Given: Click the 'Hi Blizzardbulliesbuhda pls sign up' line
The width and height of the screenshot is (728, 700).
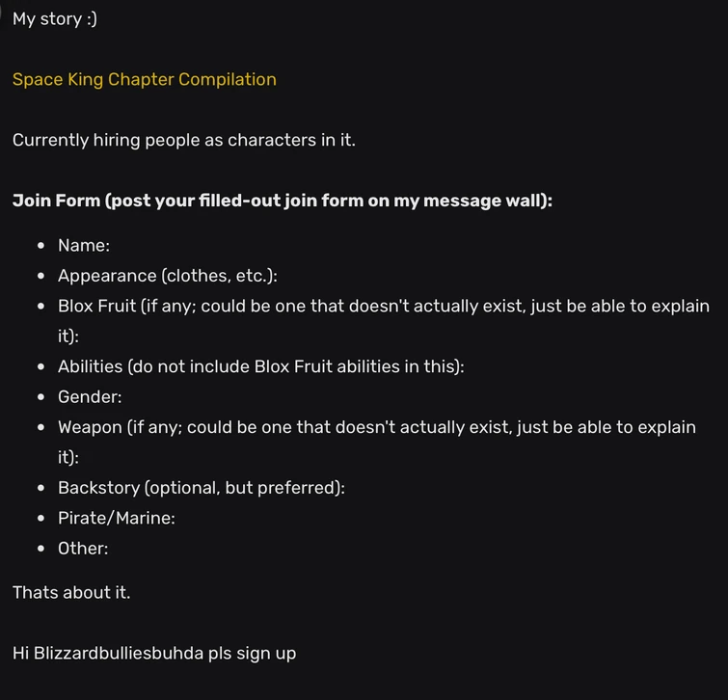Looking at the screenshot, I should 154,654.
